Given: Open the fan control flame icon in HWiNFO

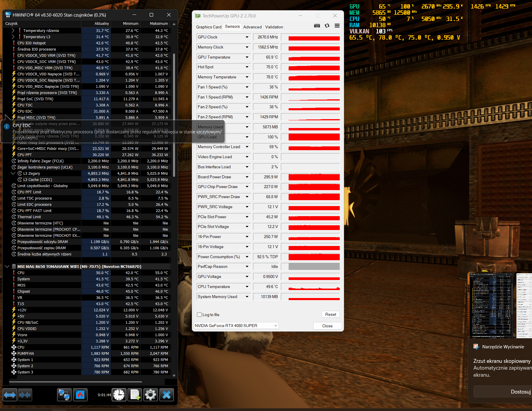Looking at the screenshot, I should [x=80, y=395].
